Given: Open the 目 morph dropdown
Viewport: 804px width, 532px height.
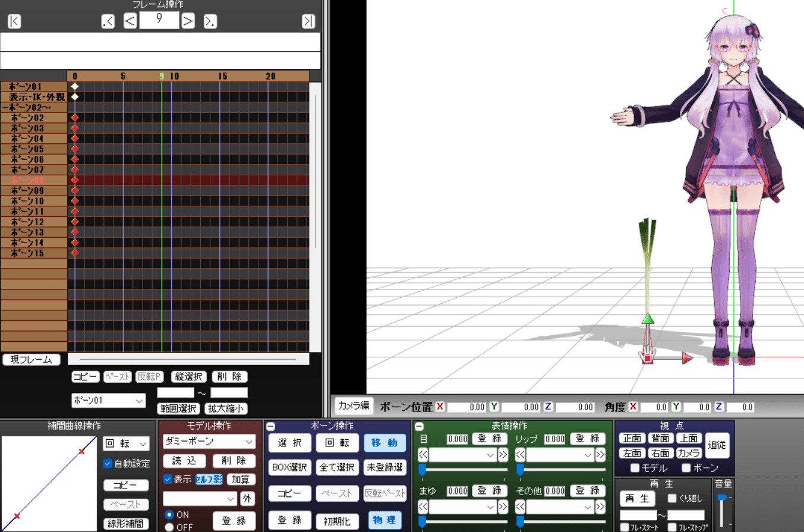Looking at the screenshot, I should [462, 455].
